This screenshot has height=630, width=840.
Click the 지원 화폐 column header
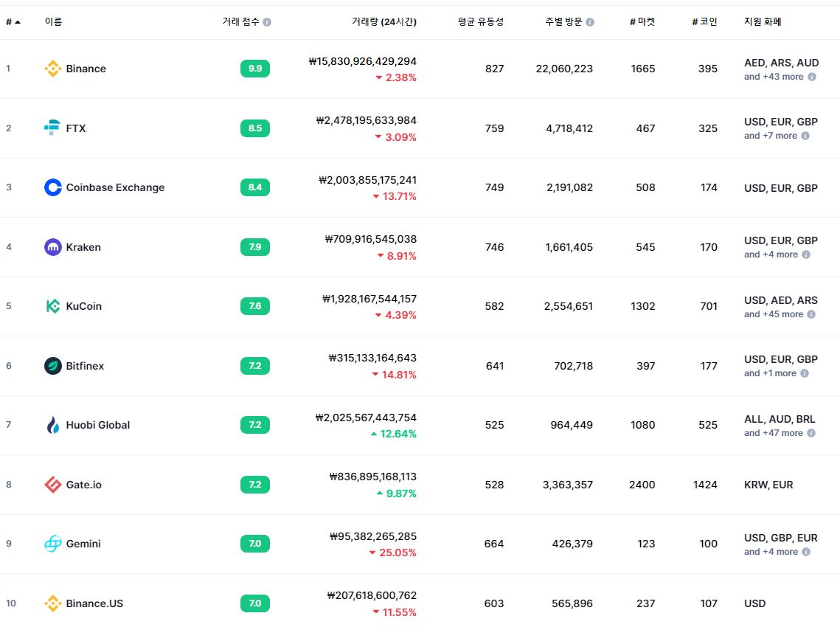(x=763, y=21)
